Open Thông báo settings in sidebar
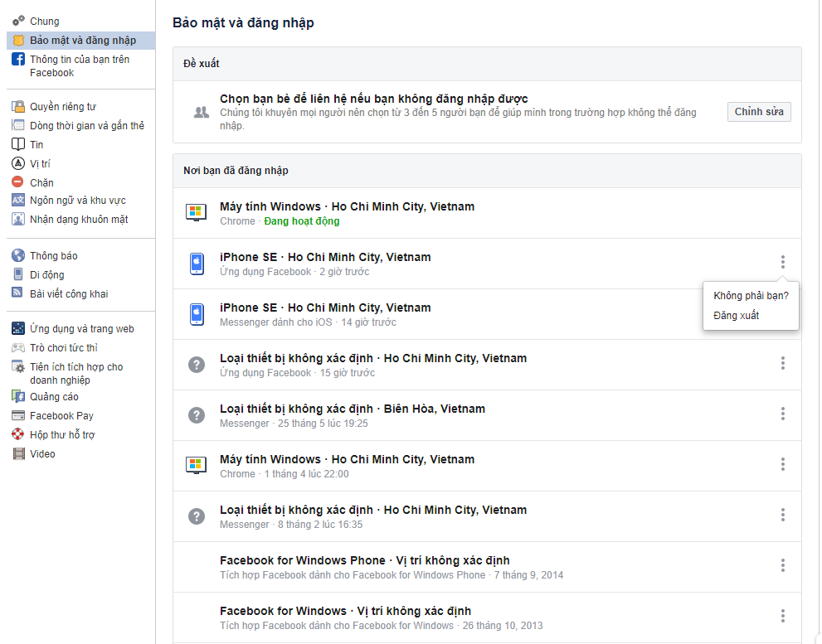This screenshot has width=822, height=644. (53, 256)
